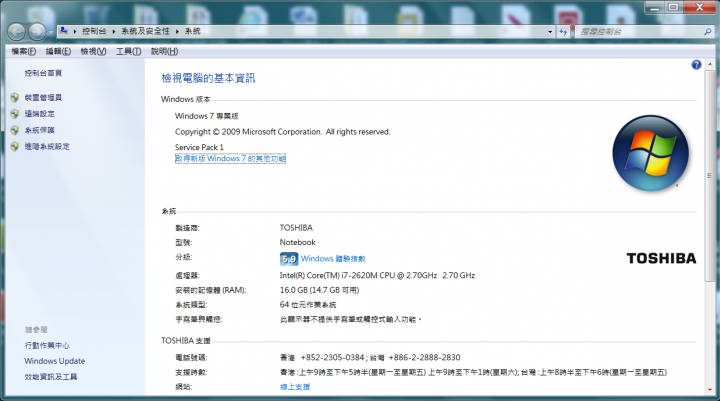Open recent pages dropdown beside Forward button
Image resolution: width=720 pixels, height=401 pixels.
(x=50, y=32)
